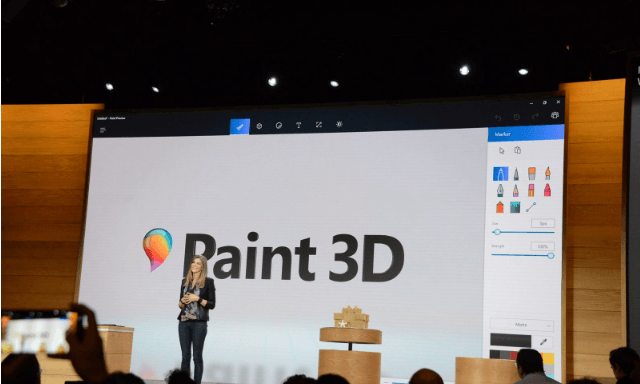Select the pink Eraser tool

(x=531, y=190)
